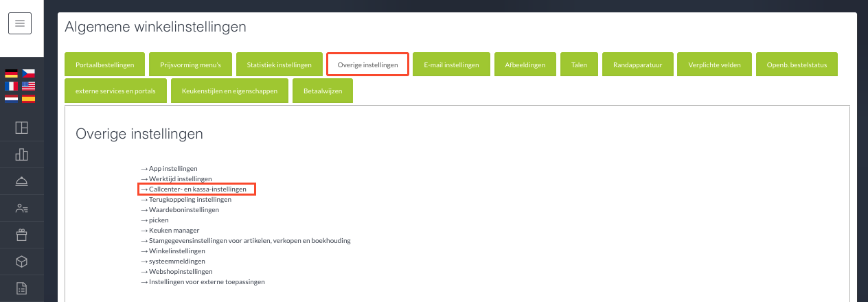
Task: Open Callcenter- en kassa-instellingen link
Action: point(197,189)
